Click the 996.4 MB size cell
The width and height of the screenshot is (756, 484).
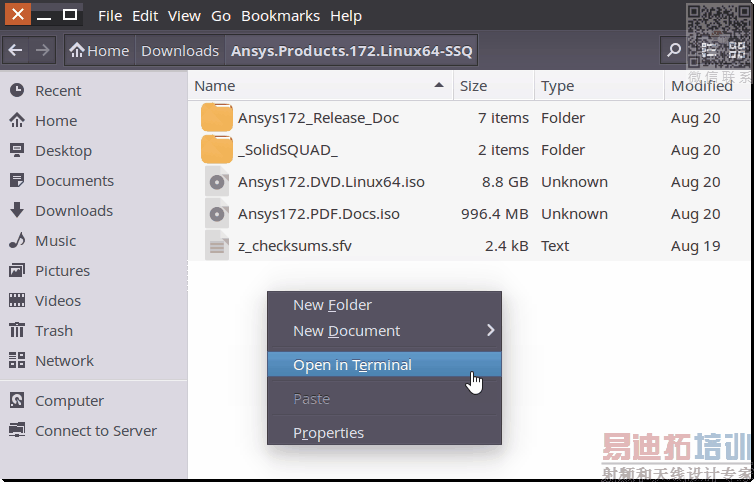click(495, 214)
